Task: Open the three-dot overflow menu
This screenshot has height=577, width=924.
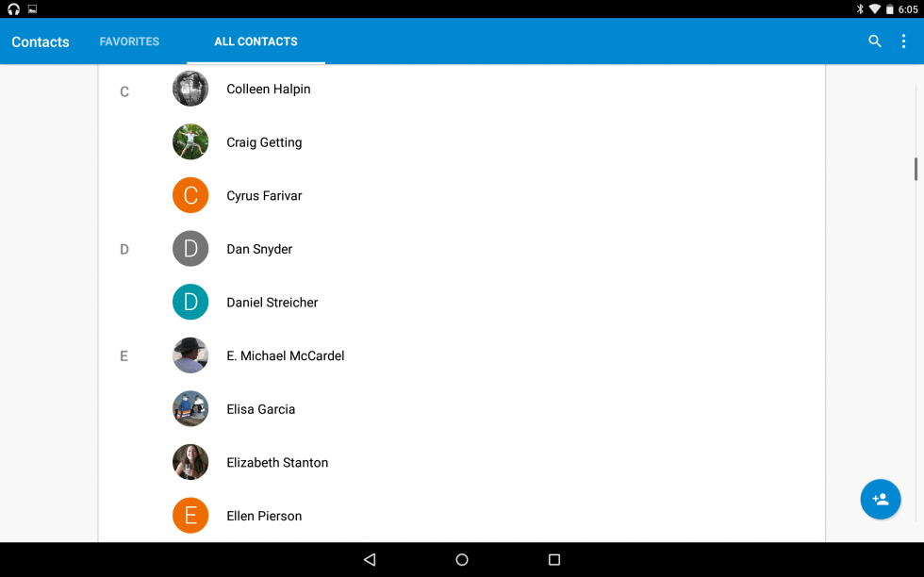Action: 903,41
